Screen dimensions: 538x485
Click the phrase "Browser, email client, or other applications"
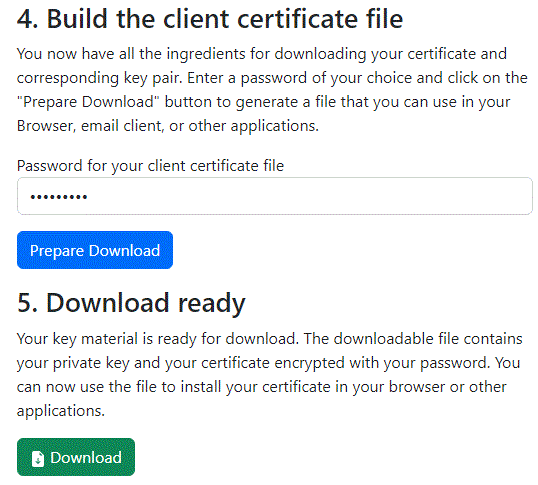168,126
